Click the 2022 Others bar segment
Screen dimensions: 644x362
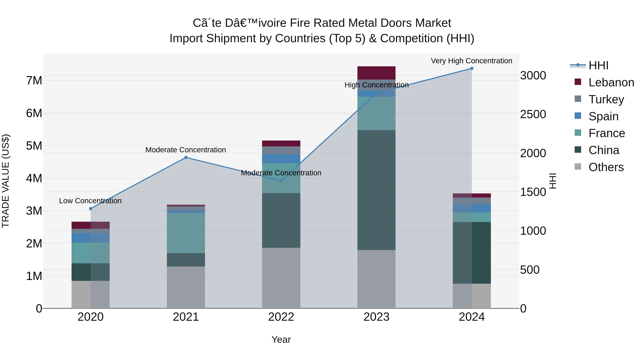[281, 278]
